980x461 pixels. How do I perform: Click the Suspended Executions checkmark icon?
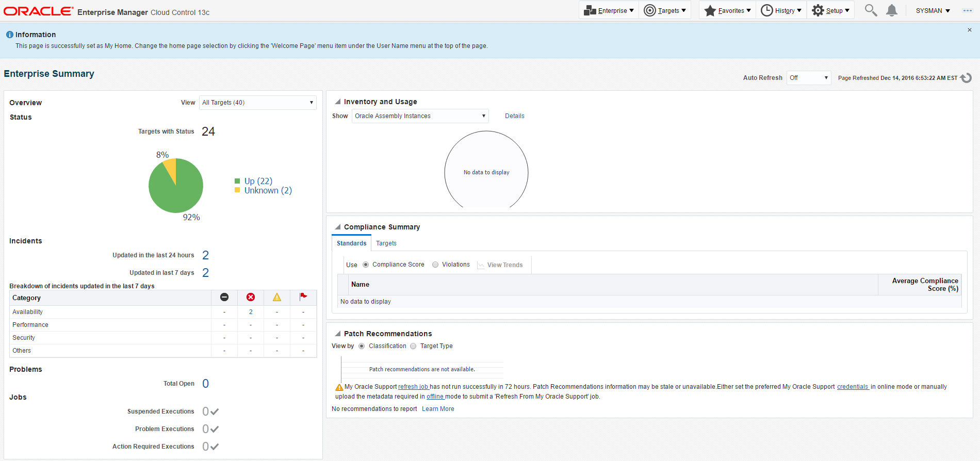click(215, 411)
